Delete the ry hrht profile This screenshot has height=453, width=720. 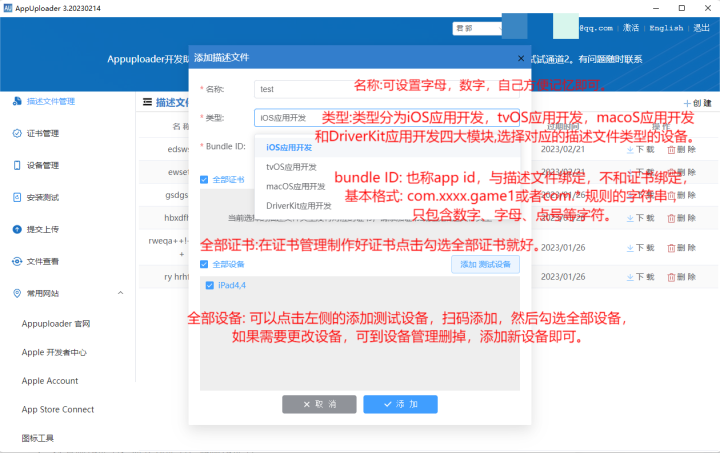coord(681,277)
